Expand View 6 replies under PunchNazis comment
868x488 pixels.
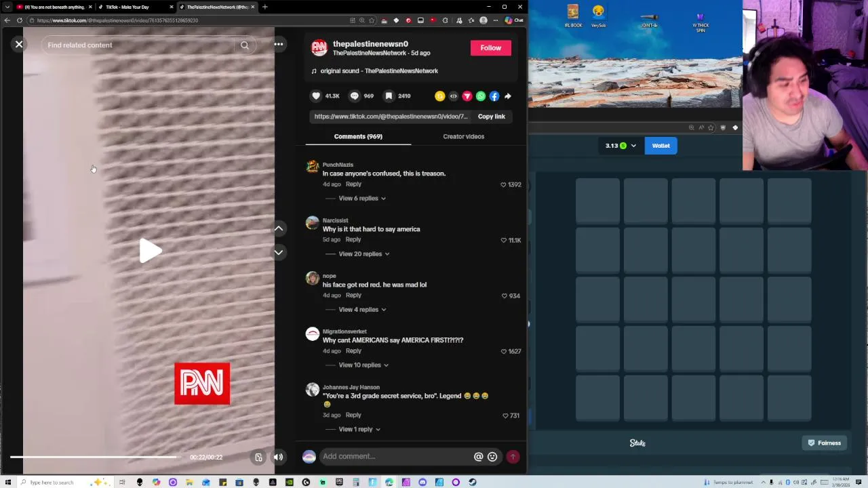tap(362, 199)
